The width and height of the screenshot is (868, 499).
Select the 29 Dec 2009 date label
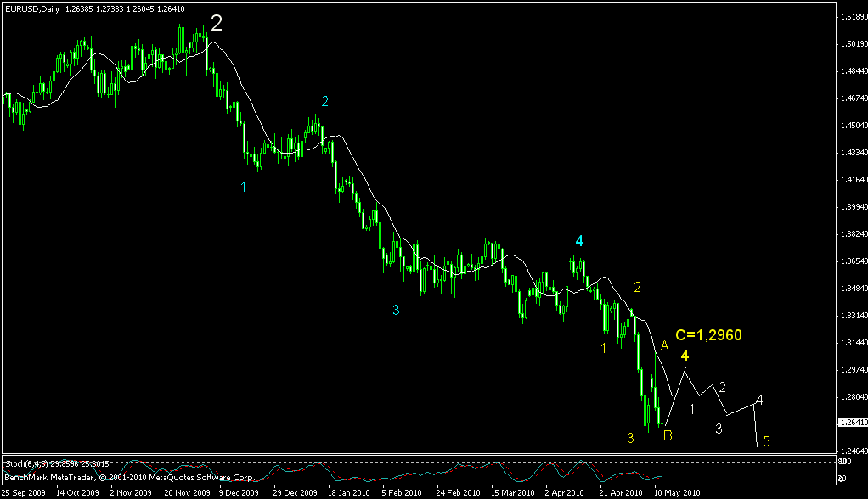(295, 492)
